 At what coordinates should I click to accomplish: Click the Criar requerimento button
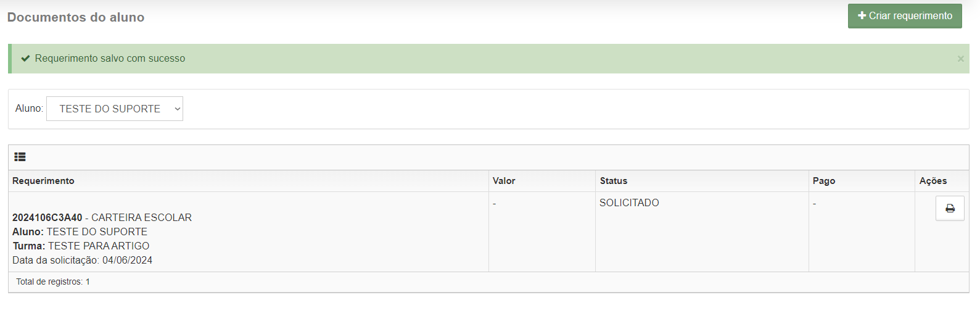coord(905,16)
